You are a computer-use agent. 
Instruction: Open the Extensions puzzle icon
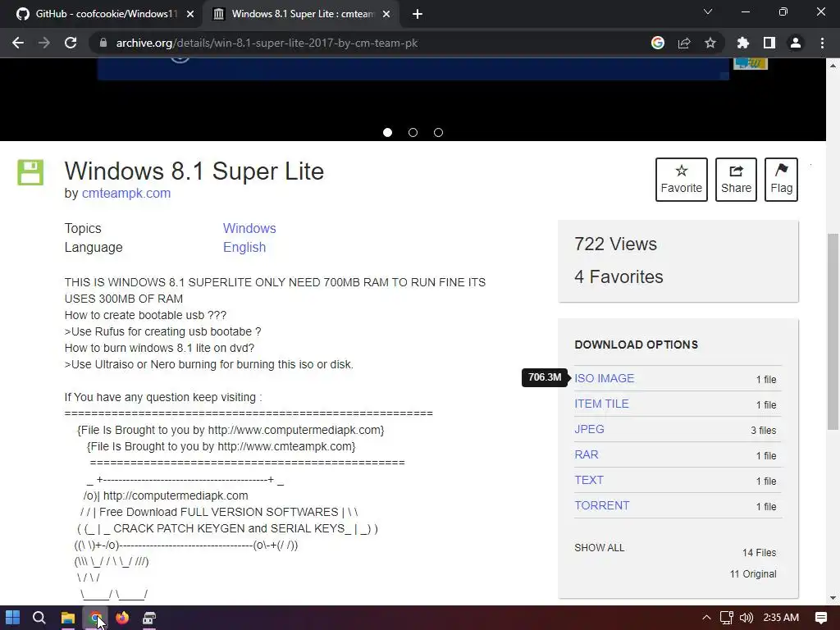pyautogui.click(x=743, y=43)
